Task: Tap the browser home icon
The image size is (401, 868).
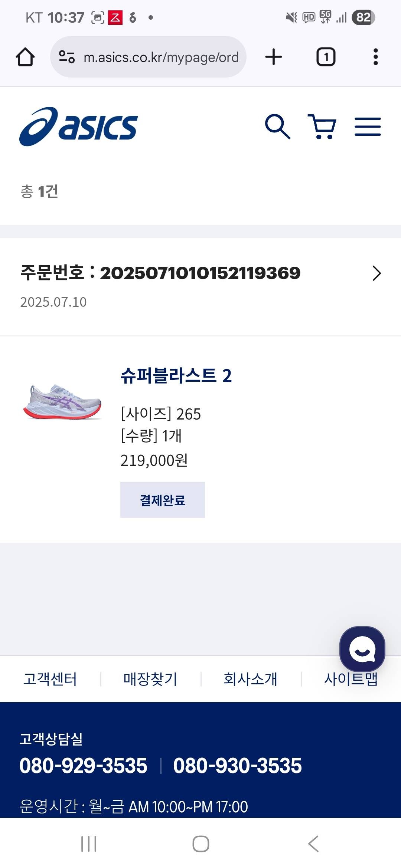Action: pyautogui.click(x=25, y=57)
